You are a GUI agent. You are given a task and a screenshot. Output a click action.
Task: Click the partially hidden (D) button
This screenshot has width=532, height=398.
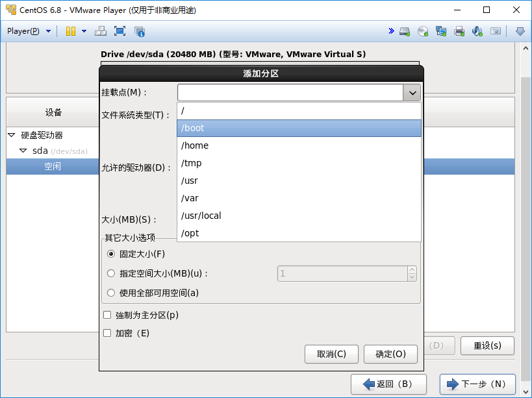439,346
